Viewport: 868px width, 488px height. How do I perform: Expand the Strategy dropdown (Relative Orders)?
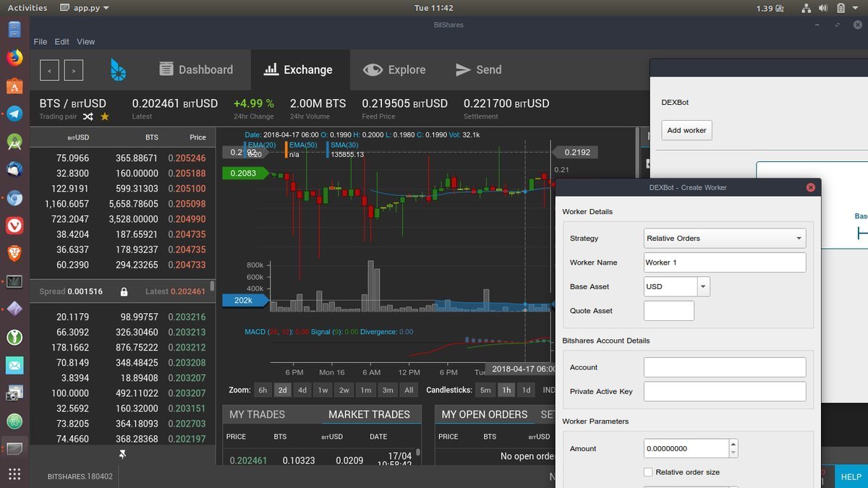tap(725, 238)
